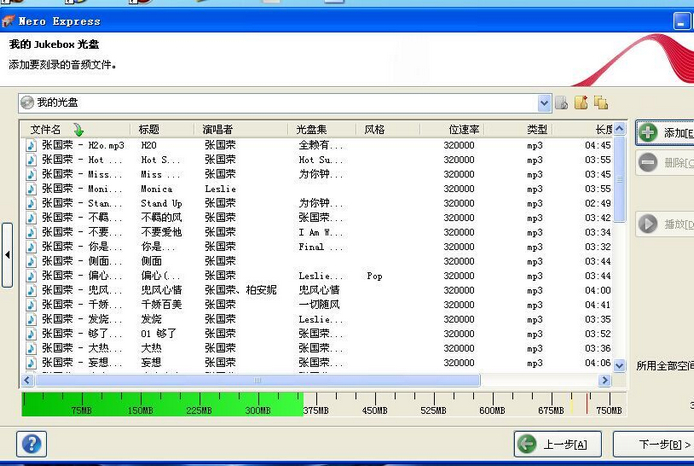Click the music note icon of 够了 row

[31, 334]
